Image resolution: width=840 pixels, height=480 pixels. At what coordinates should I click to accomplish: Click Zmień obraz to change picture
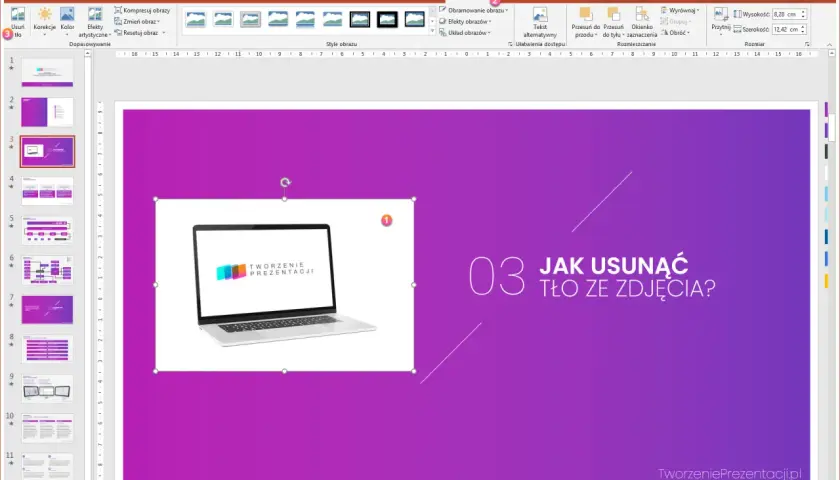coord(138,21)
